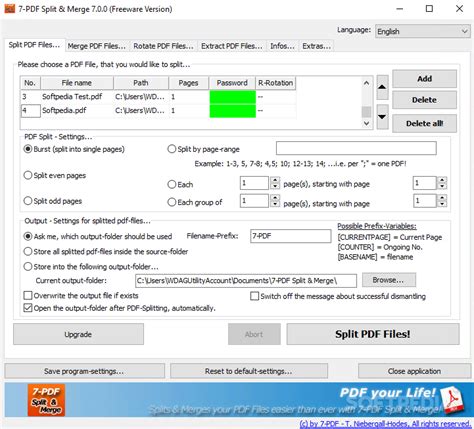The image size is (474, 429).
Task: Click the page-range input field
Action: (x=356, y=148)
